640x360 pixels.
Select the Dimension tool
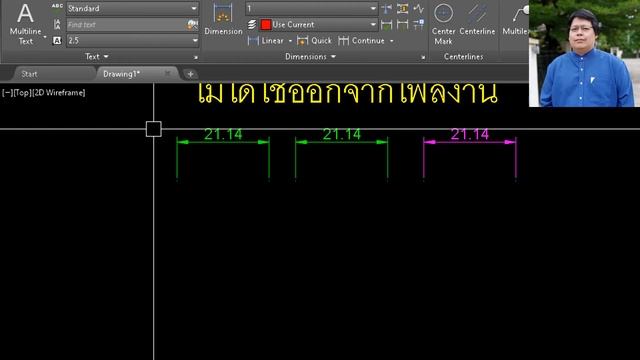click(223, 19)
